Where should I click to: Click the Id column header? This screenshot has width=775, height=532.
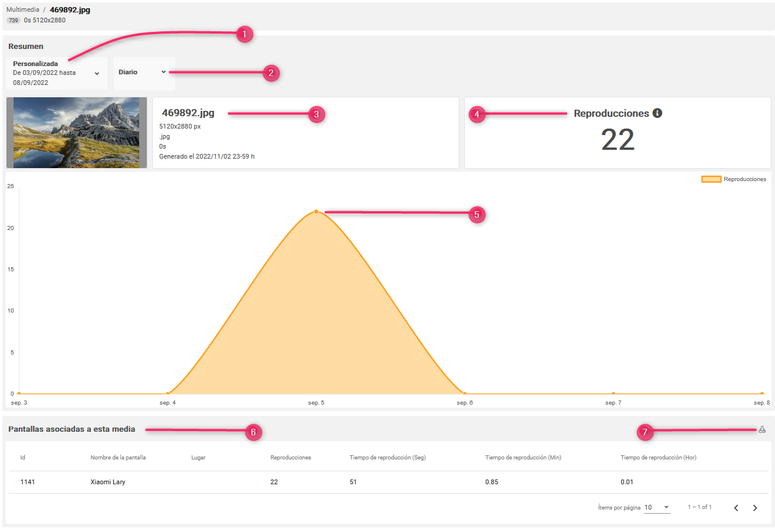22,458
